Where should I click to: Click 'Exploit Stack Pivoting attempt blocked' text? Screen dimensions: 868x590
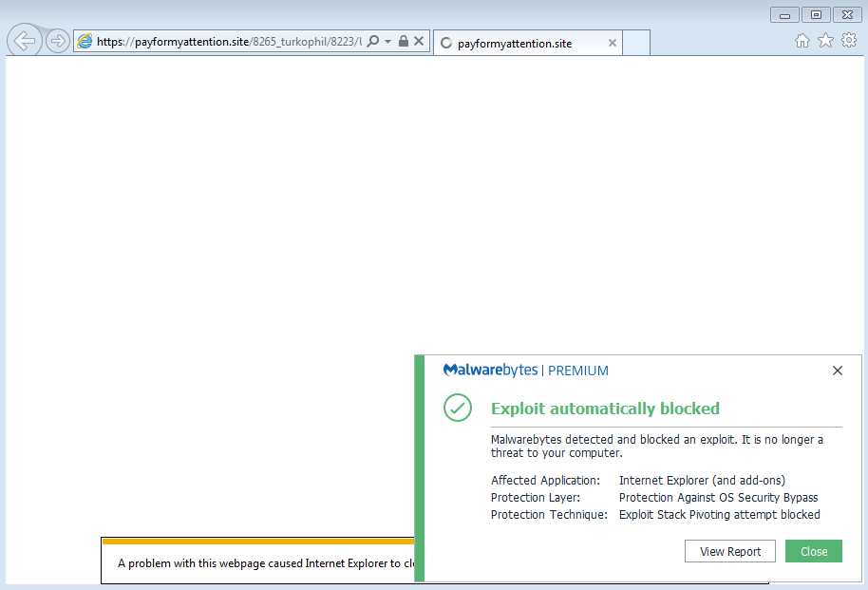pyautogui.click(x=720, y=515)
